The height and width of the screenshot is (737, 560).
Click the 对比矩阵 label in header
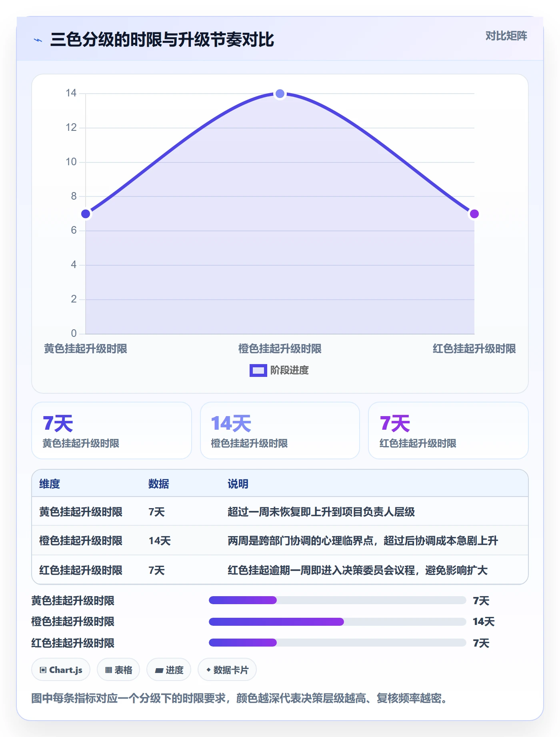click(506, 36)
